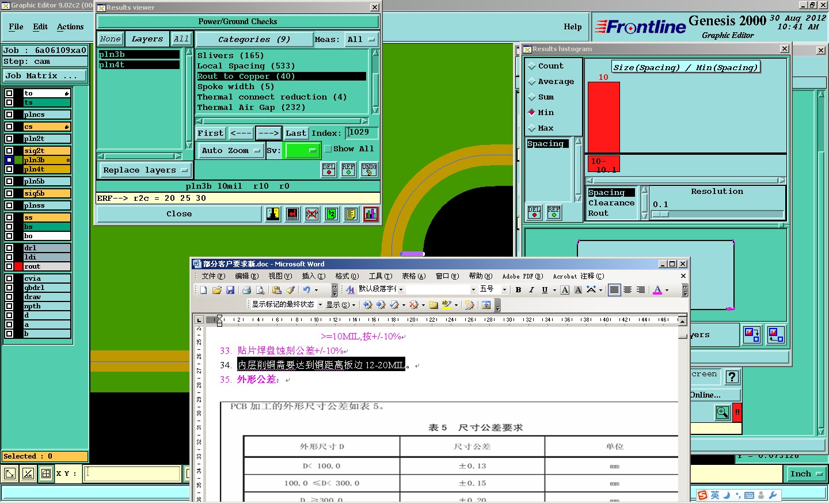Open the histogram chart icon in Results viewer
The width and height of the screenshot is (829, 504).
(x=371, y=214)
